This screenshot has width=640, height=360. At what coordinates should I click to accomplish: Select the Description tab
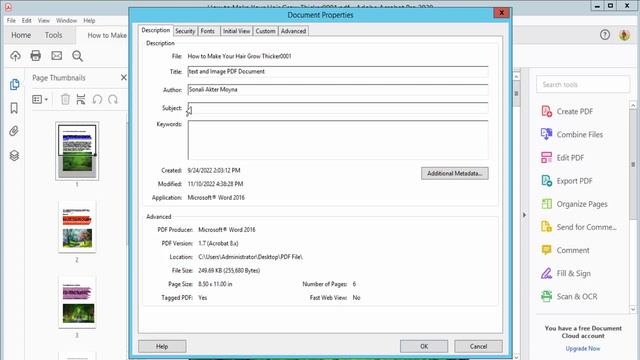pyautogui.click(x=156, y=30)
